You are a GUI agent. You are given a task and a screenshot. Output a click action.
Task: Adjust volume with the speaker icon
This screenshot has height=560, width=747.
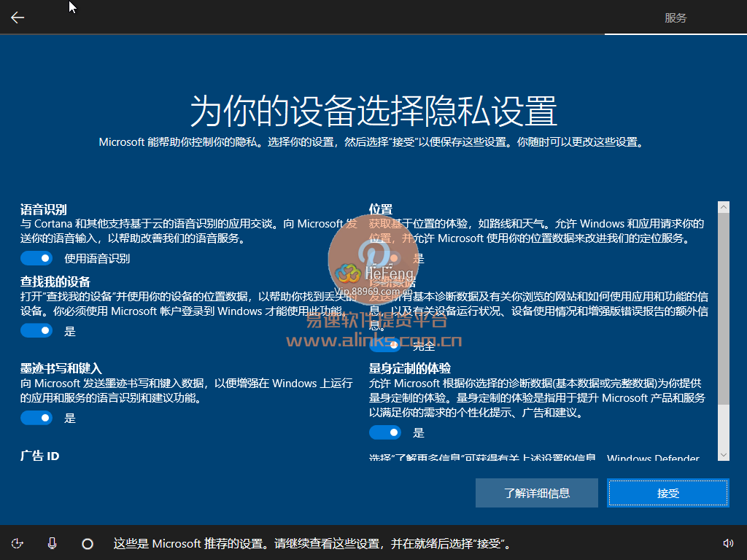pyautogui.click(x=728, y=543)
